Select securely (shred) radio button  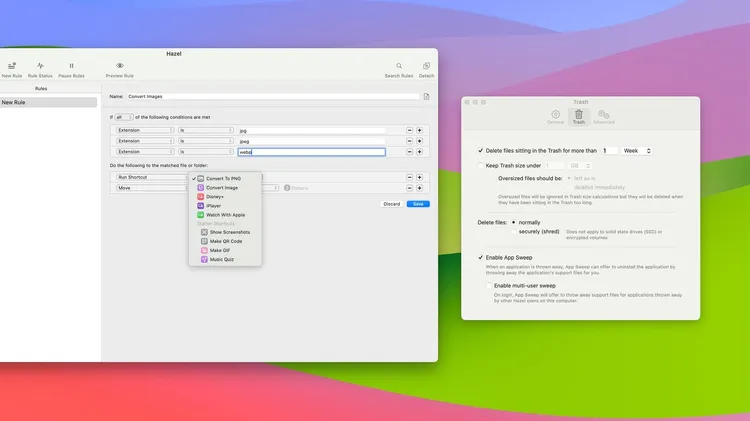click(x=513, y=232)
